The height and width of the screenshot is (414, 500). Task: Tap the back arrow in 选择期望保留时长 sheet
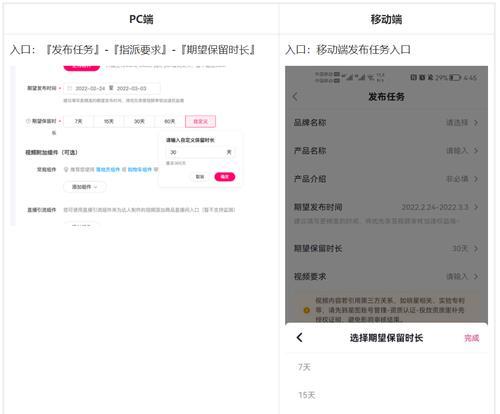click(x=299, y=338)
